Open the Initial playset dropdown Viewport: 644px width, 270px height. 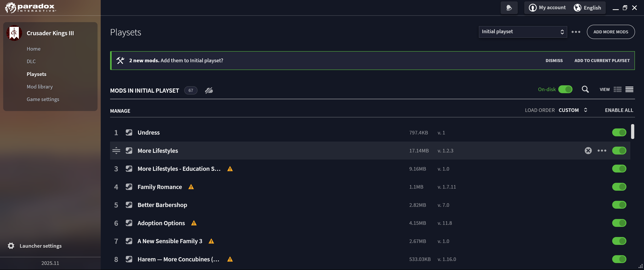point(523,32)
